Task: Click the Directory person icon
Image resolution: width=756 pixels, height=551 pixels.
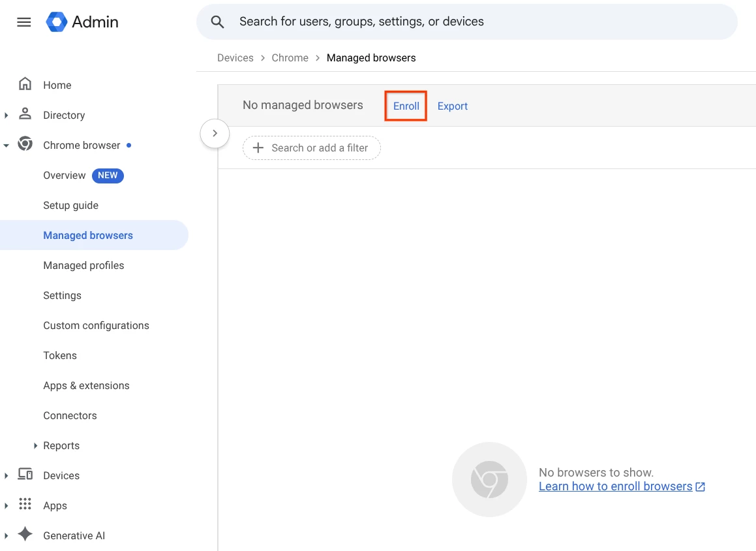Action: (25, 114)
